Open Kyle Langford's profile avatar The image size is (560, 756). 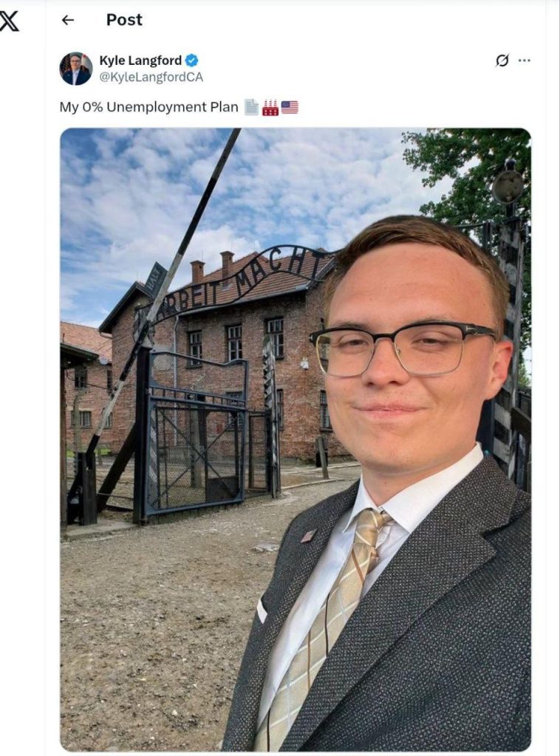(x=76, y=69)
